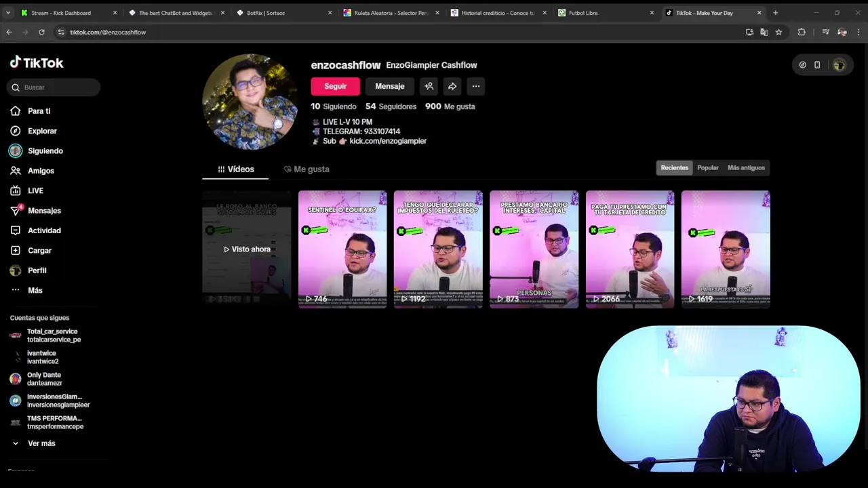This screenshot has height=488, width=868.
Task: Click the coin icon at top right
Action: pos(803,65)
